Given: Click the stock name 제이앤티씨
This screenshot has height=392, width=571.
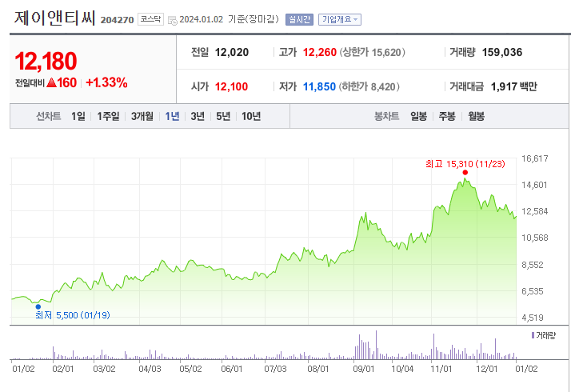Looking at the screenshot, I should pos(54,18).
